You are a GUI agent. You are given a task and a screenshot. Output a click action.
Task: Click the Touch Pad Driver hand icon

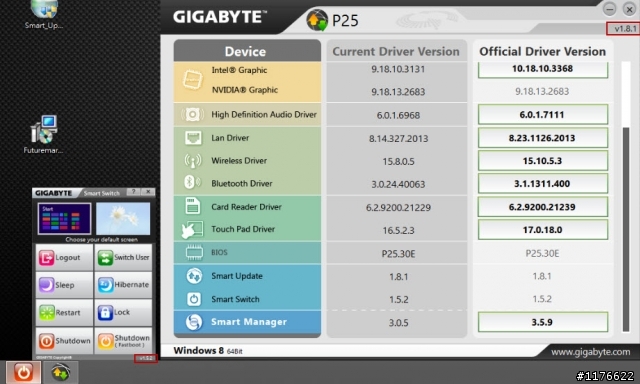[192, 230]
